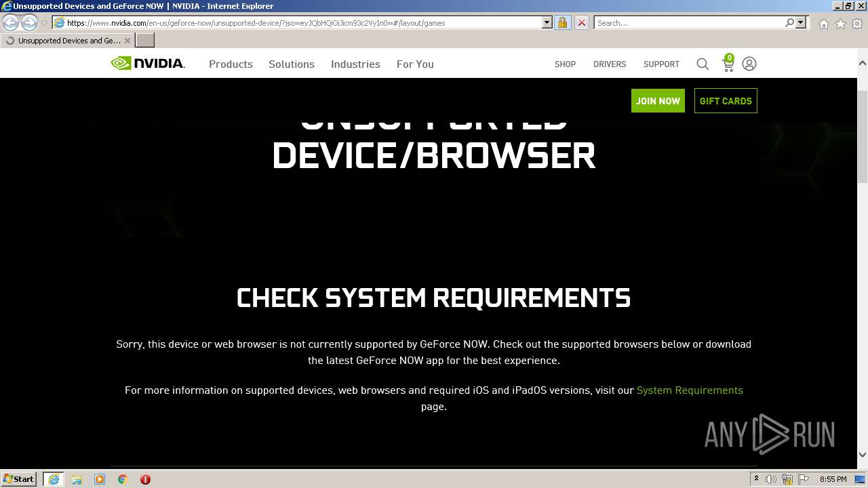Click the security lock icon in address bar
The image size is (868, 488).
coord(562,22)
